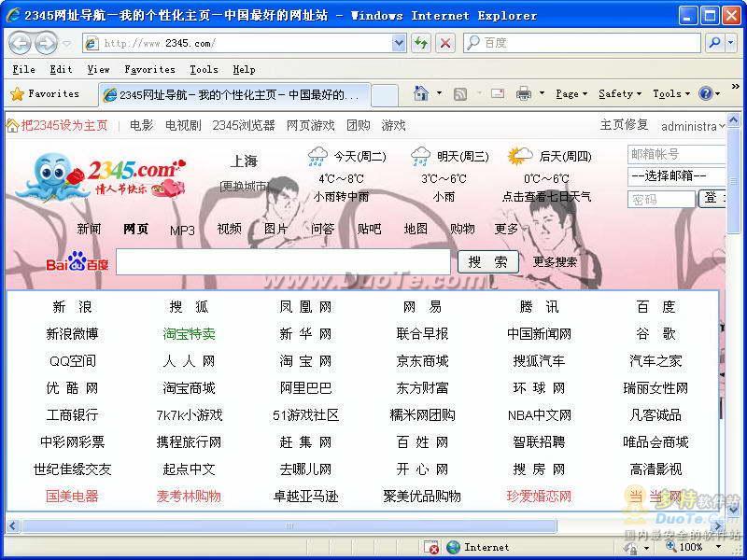Open the View menu
The width and height of the screenshot is (747, 560).
(98, 69)
